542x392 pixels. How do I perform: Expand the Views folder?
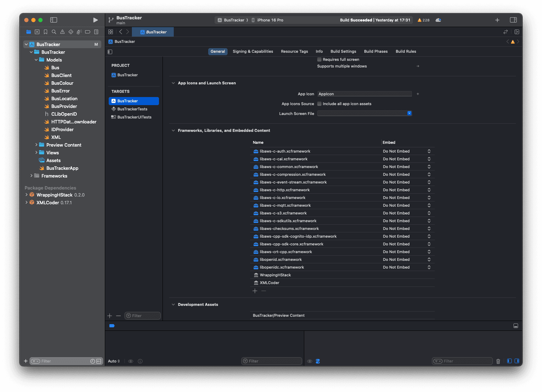coord(36,153)
